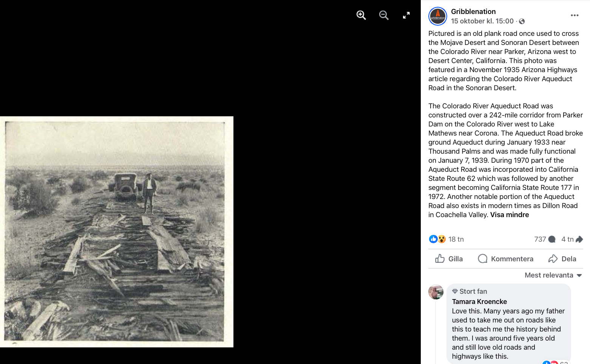The height and width of the screenshot is (364, 590).
Task: Expand the Mest relevanta sorting dropdown
Action: [553, 275]
